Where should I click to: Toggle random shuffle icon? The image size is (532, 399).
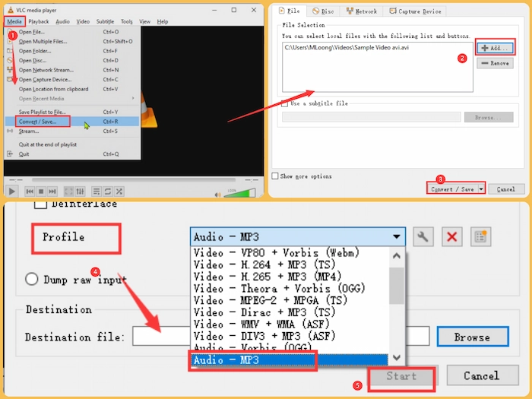pos(119,192)
